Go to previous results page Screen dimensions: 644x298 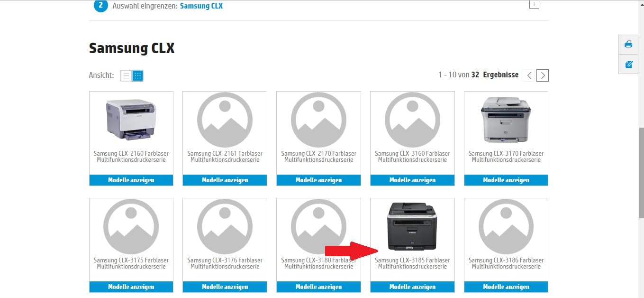click(529, 75)
